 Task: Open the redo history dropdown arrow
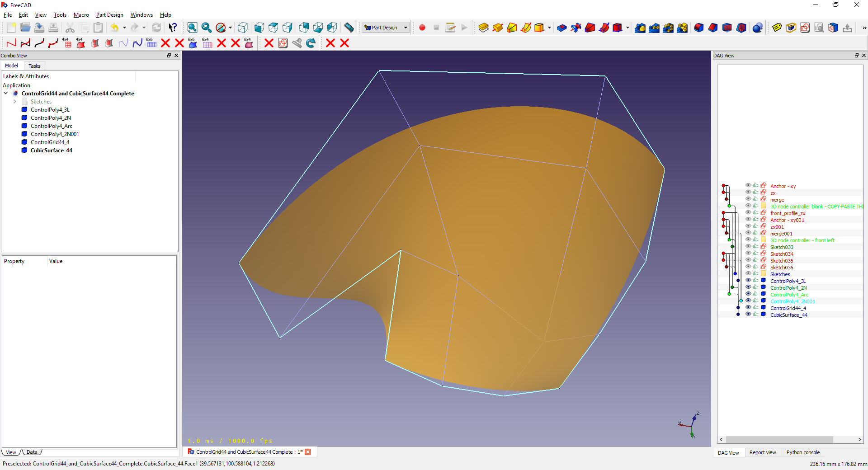tap(144, 28)
